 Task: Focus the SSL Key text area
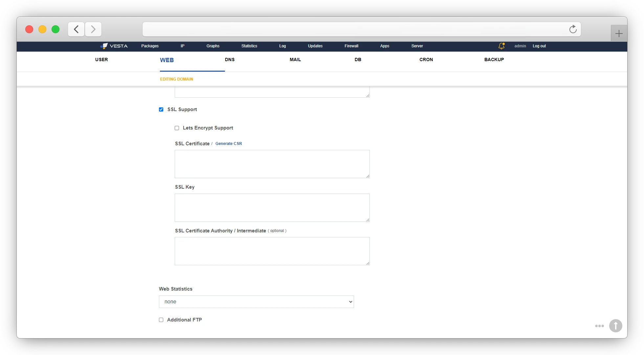pyautogui.click(x=272, y=208)
